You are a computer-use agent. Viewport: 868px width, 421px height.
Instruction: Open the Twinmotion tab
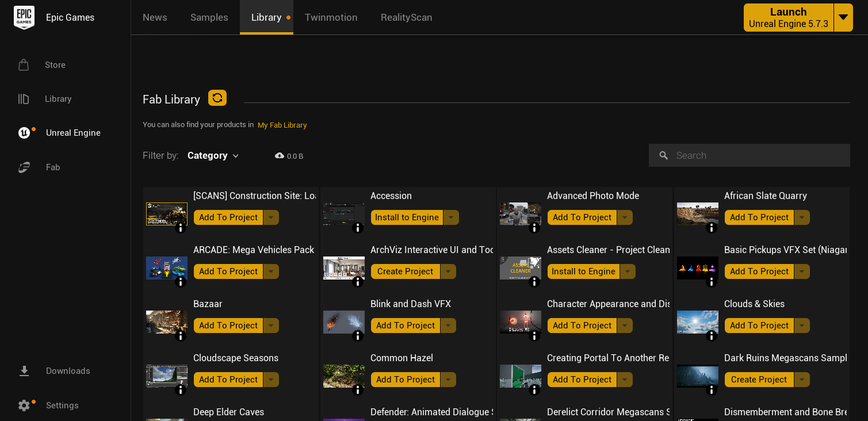[331, 17]
